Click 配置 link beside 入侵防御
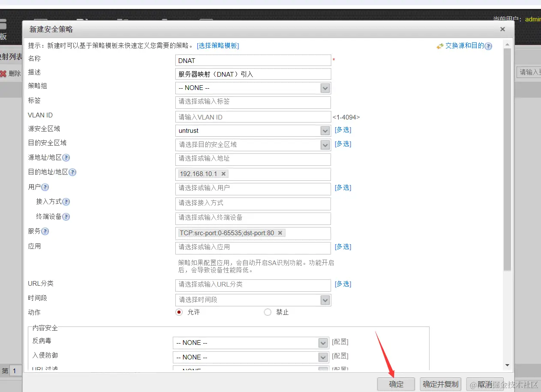Image resolution: width=541 pixels, height=392 pixels. click(340, 356)
